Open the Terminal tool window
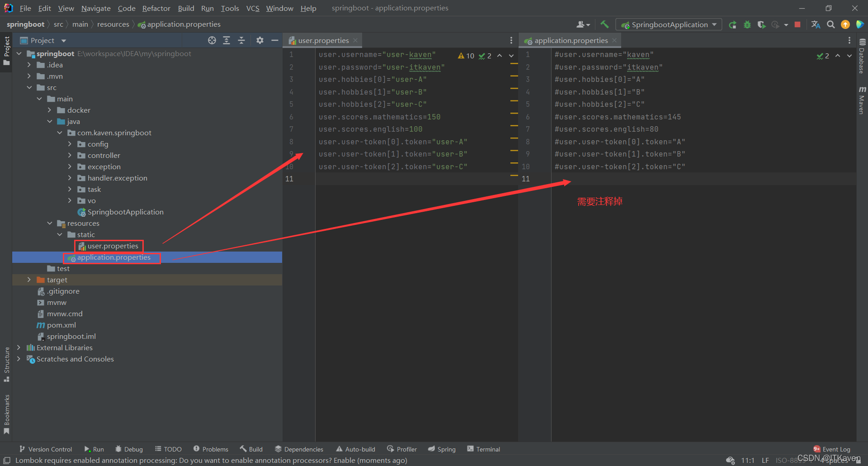This screenshot has height=466, width=868. [x=484, y=449]
